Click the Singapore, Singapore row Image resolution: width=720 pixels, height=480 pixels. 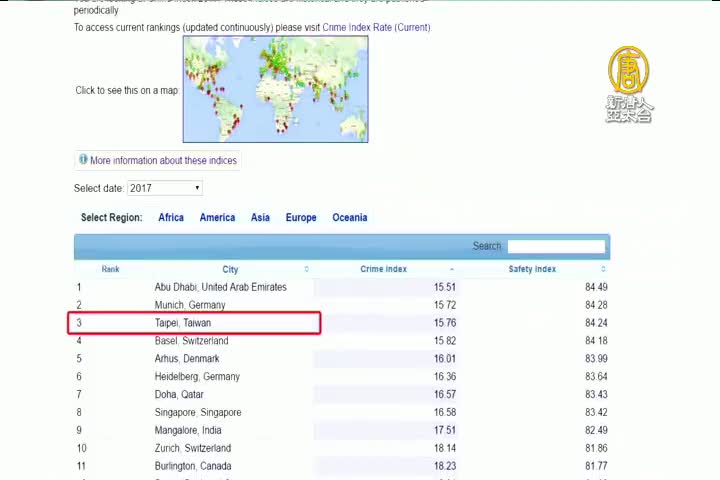198,412
